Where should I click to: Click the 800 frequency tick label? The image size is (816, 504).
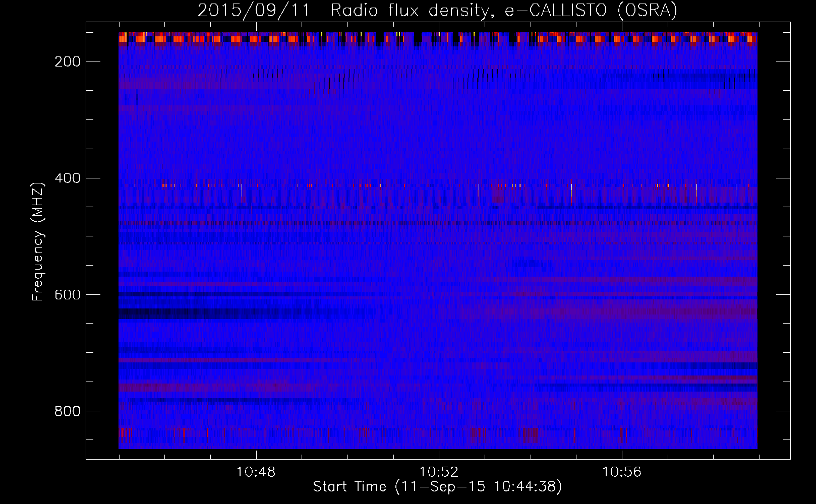tap(68, 411)
